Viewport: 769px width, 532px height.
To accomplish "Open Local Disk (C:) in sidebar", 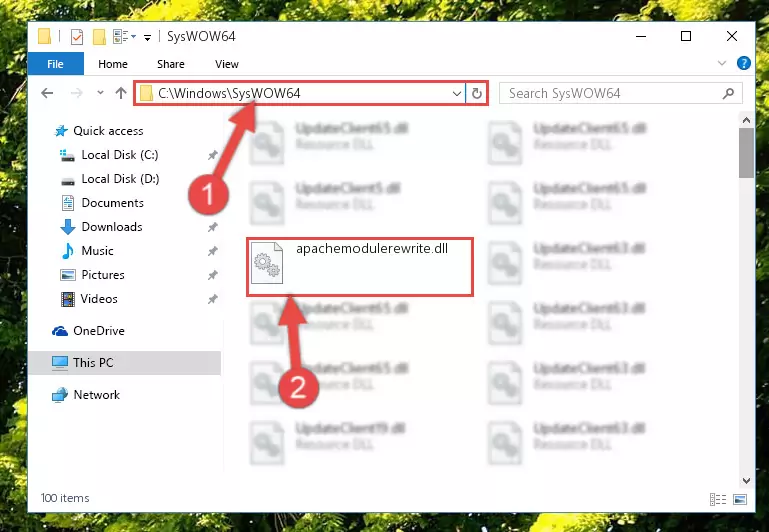I will (120, 155).
